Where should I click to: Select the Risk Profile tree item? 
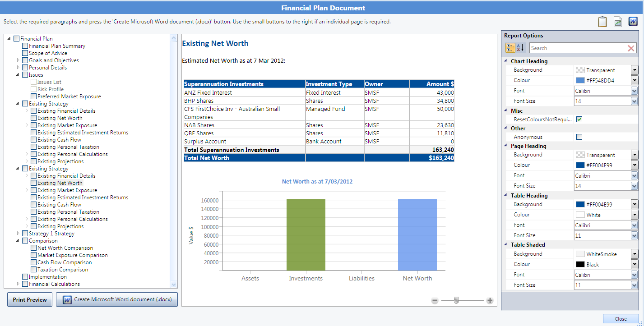pos(51,89)
